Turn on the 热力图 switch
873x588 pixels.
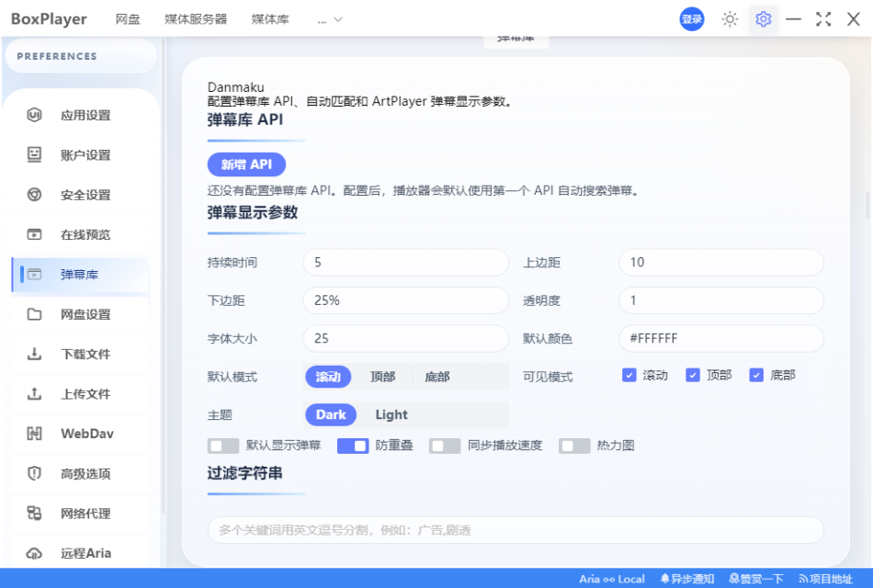[574, 446]
